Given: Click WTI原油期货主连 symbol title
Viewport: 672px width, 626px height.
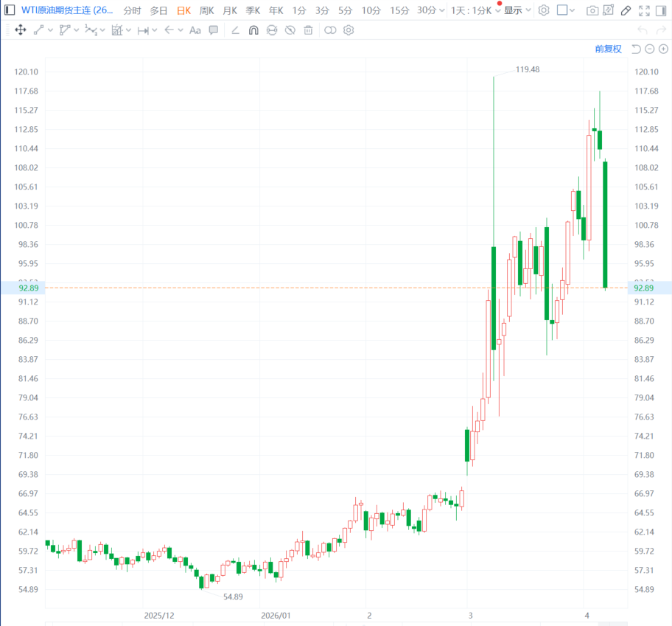Looking at the screenshot, I should pyautogui.click(x=67, y=10).
